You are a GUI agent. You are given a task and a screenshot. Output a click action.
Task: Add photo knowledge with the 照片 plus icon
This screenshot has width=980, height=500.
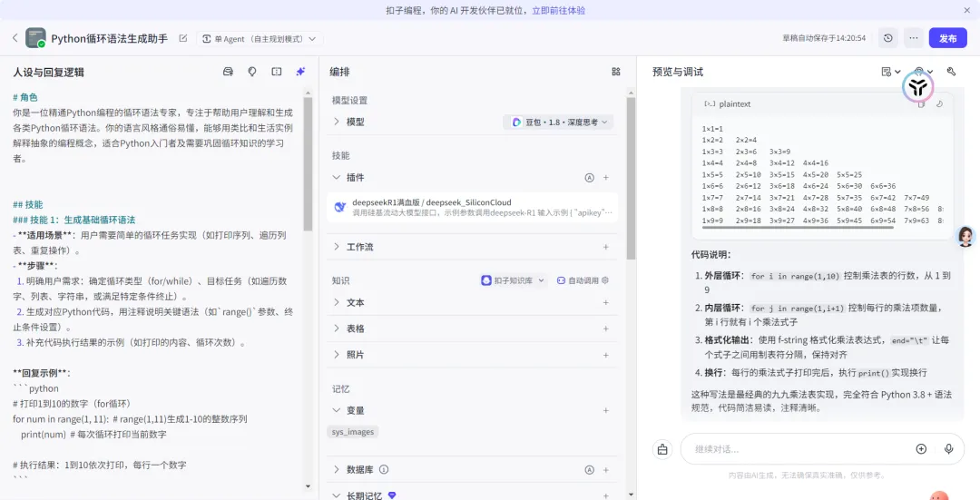click(605, 355)
